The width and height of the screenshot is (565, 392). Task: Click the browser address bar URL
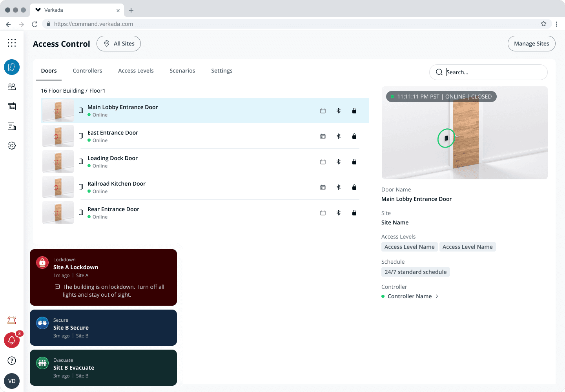[93, 24]
